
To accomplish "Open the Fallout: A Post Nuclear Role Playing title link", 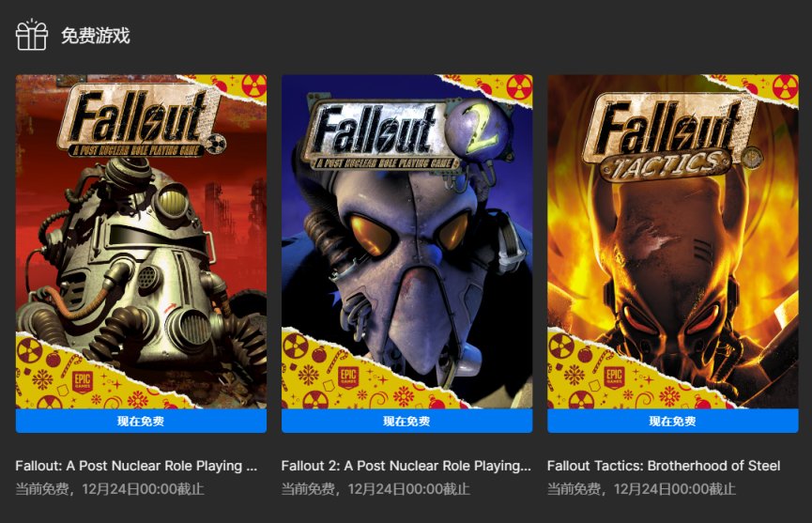I will point(136,466).
